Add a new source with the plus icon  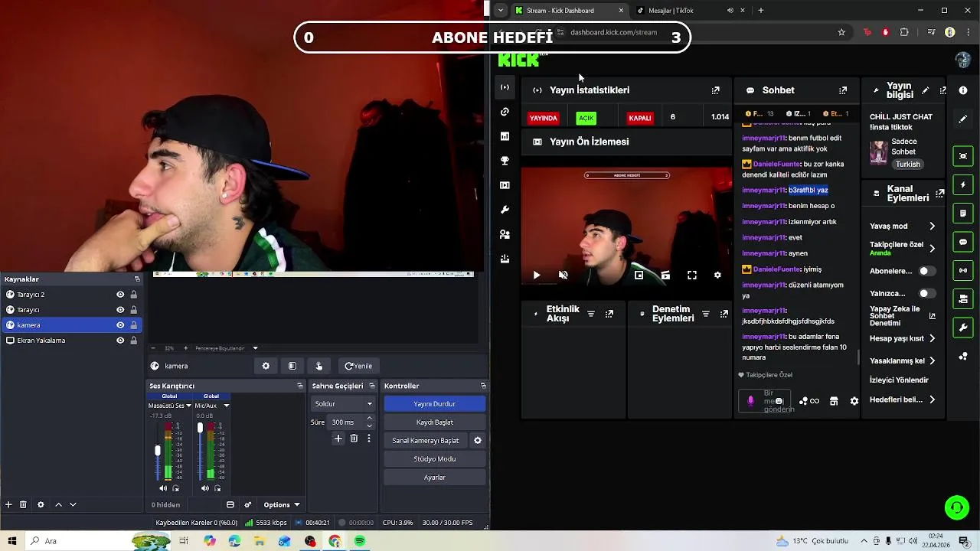(x=8, y=504)
